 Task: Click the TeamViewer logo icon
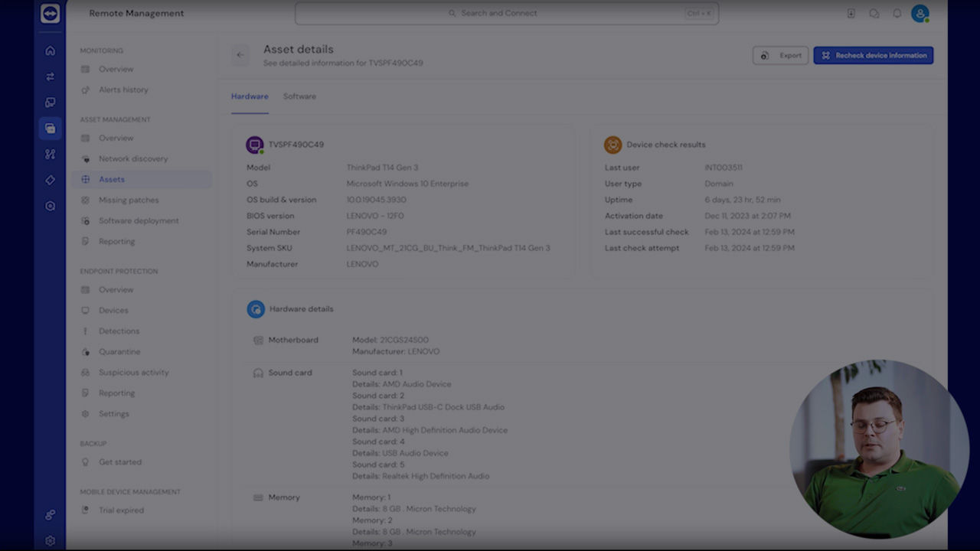(x=50, y=14)
